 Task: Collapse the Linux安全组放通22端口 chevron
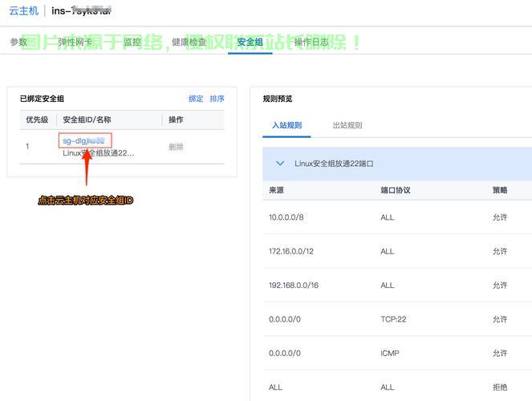[x=280, y=164]
